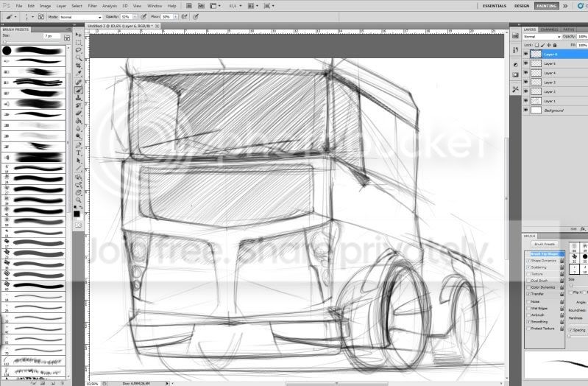Launch Bridge from the application bar
The image size is (588, 386).
tap(189, 6)
